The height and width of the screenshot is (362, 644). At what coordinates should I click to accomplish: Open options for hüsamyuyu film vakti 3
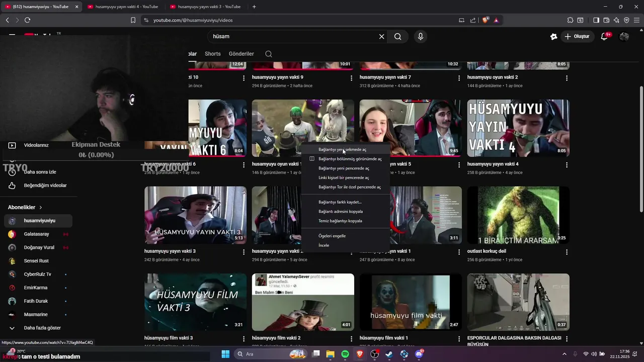coord(244,339)
